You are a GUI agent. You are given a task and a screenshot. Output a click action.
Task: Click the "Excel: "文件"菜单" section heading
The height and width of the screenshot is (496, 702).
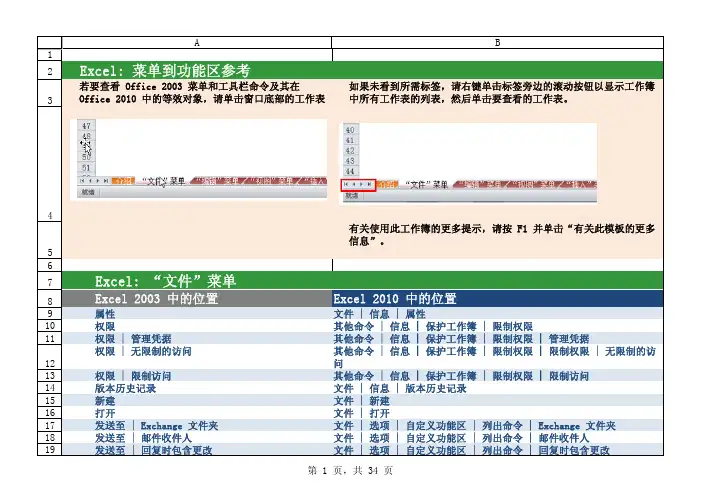[165, 279]
